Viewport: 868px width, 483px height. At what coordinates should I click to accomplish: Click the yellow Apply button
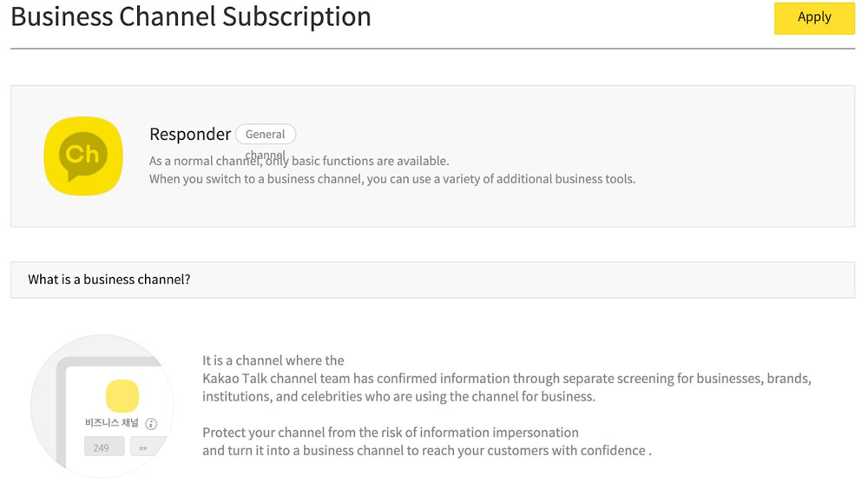tap(813, 17)
